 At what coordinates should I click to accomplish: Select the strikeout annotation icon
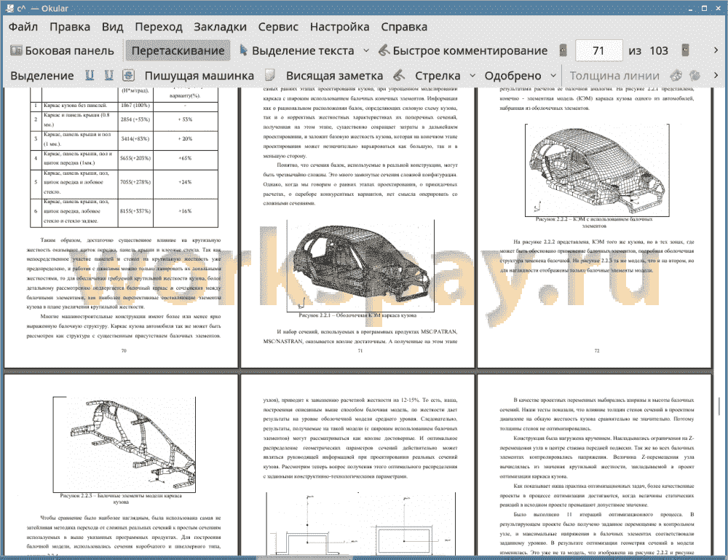coord(128,75)
